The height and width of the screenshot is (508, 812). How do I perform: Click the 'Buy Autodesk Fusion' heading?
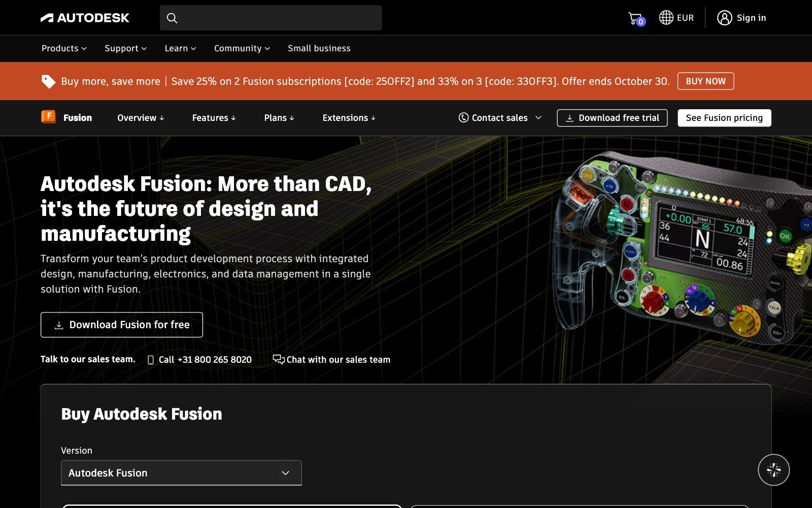142,414
